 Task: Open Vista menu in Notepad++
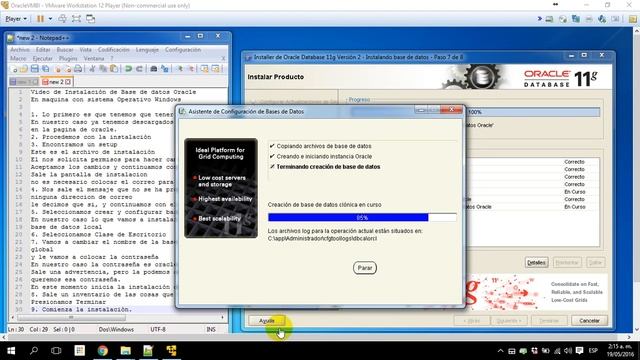click(x=85, y=49)
